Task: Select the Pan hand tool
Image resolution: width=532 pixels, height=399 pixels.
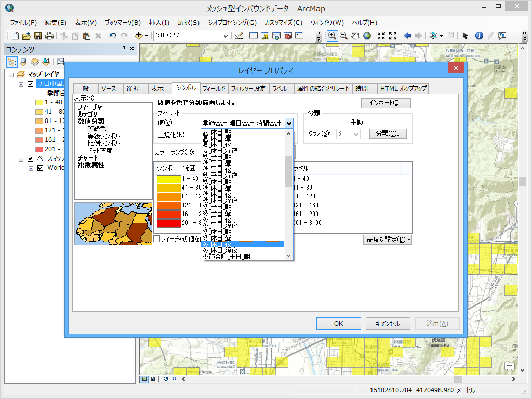Action: [355, 36]
